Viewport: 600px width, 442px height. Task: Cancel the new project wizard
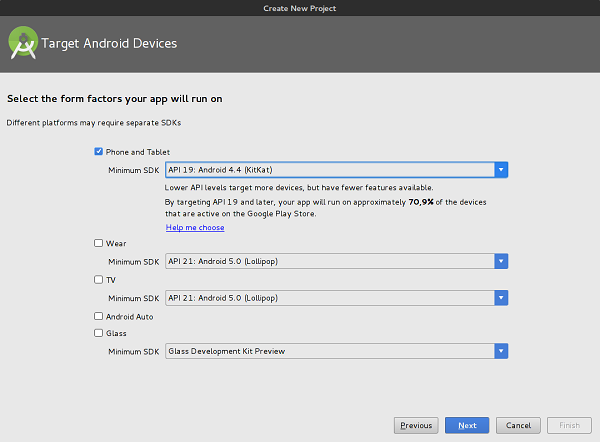(x=518, y=425)
